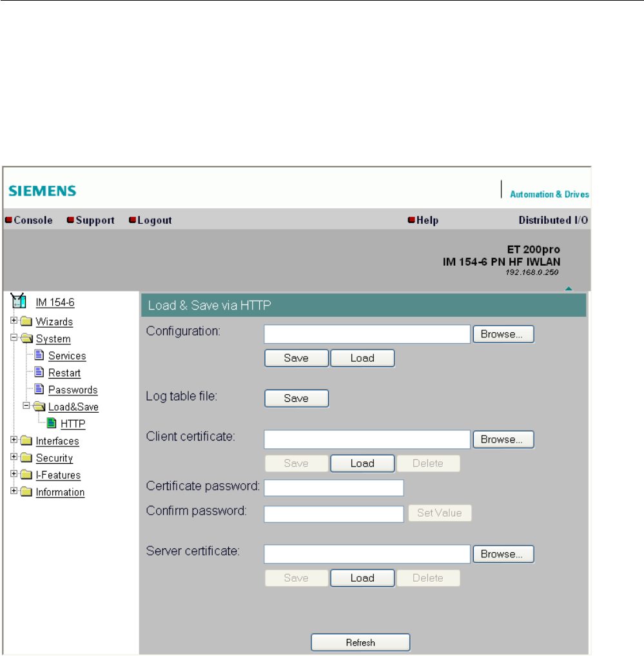644x656 pixels.
Task: Open the Services link
Action: click(67, 355)
